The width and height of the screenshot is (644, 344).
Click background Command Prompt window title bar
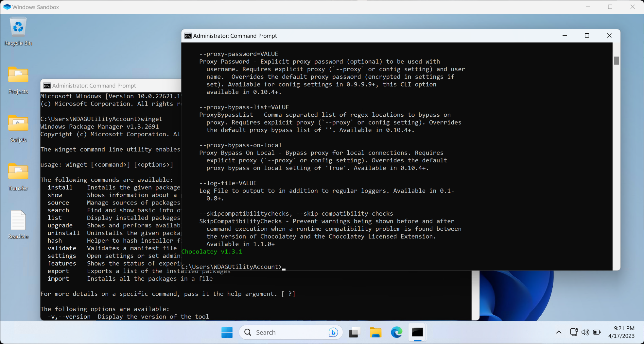pos(111,86)
